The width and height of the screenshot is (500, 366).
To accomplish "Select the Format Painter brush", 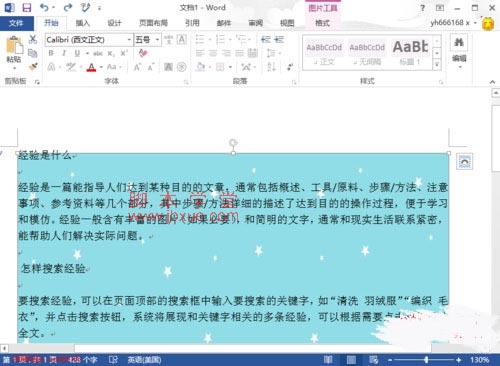I will pos(33,67).
